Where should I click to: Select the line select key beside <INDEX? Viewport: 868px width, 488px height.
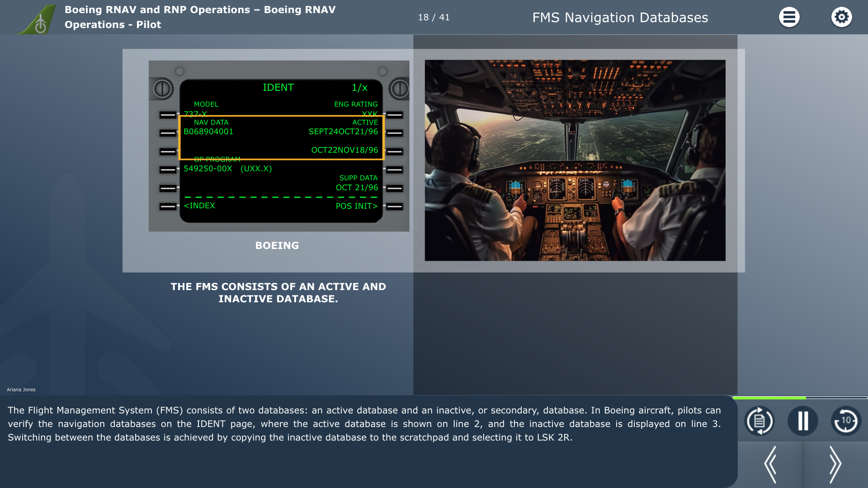(168, 206)
